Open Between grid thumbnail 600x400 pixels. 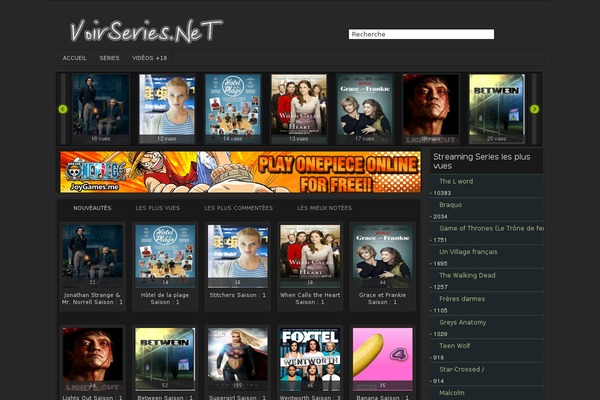[x=165, y=359]
